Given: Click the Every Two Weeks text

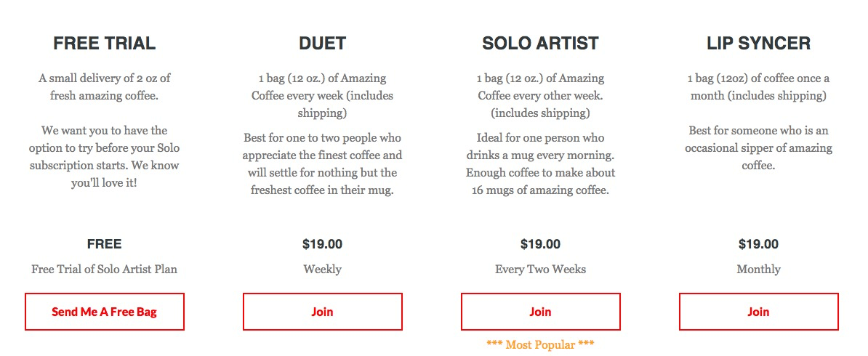Looking at the screenshot, I should [x=540, y=270].
